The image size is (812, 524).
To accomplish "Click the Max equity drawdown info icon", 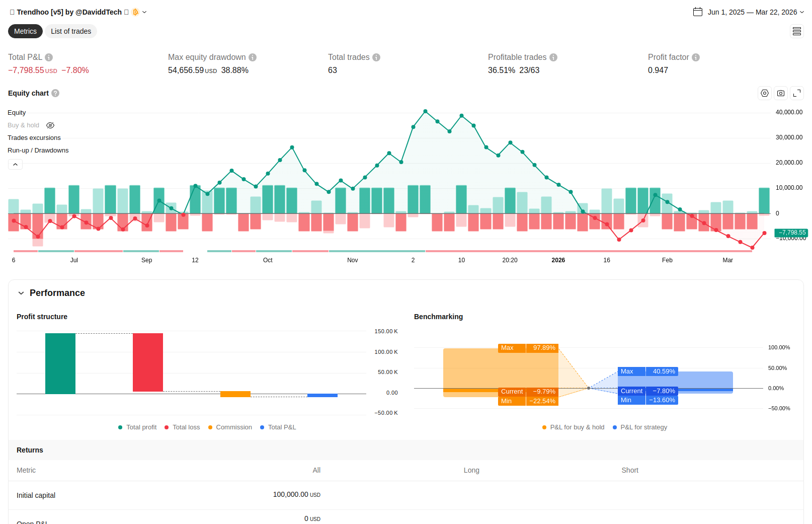I will click(253, 57).
